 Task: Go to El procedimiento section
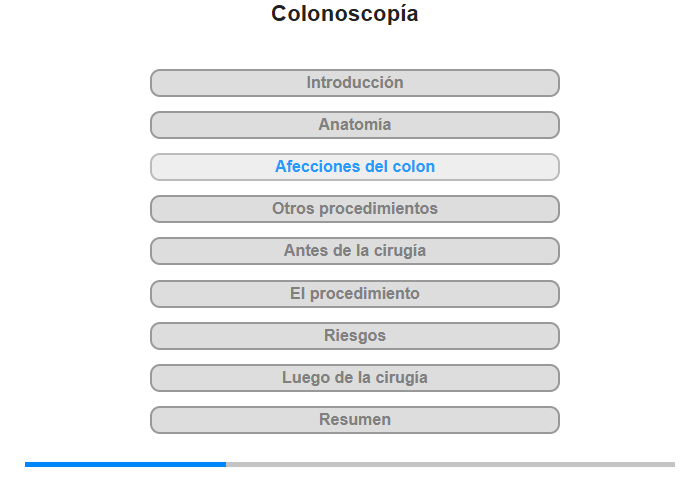point(355,294)
